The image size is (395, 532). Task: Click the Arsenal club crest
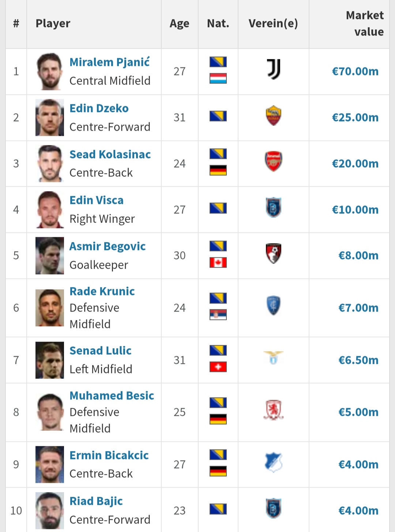pos(274,161)
